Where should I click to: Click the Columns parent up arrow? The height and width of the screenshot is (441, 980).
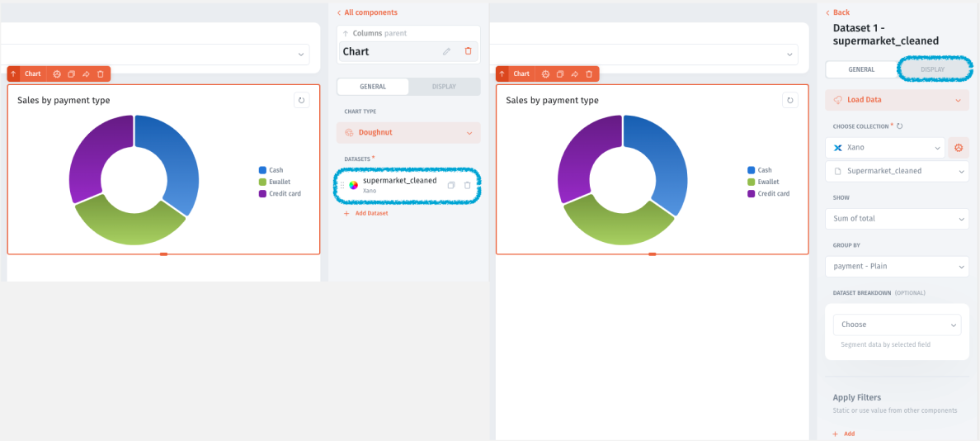tap(346, 33)
